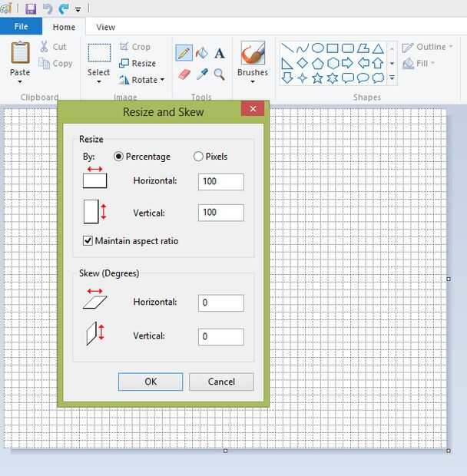Viewport: 467px width, 476px height.
Task: Expand the full Shapes gallery
Action: [392, 78]
